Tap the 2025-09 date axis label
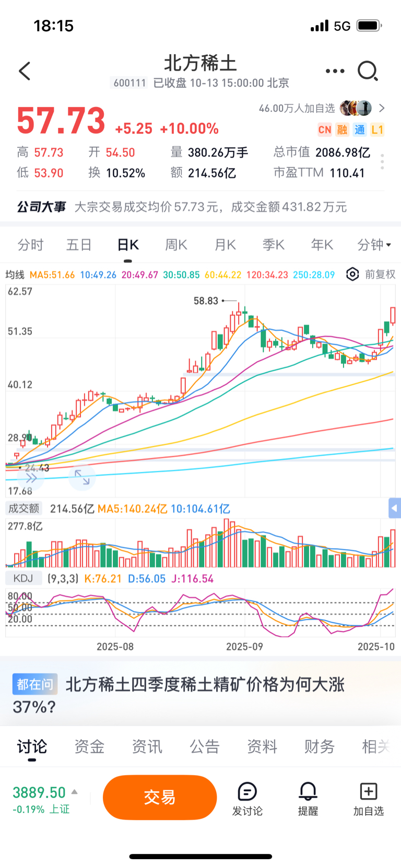Screen dimensions: 401x868 pos(244,647)
